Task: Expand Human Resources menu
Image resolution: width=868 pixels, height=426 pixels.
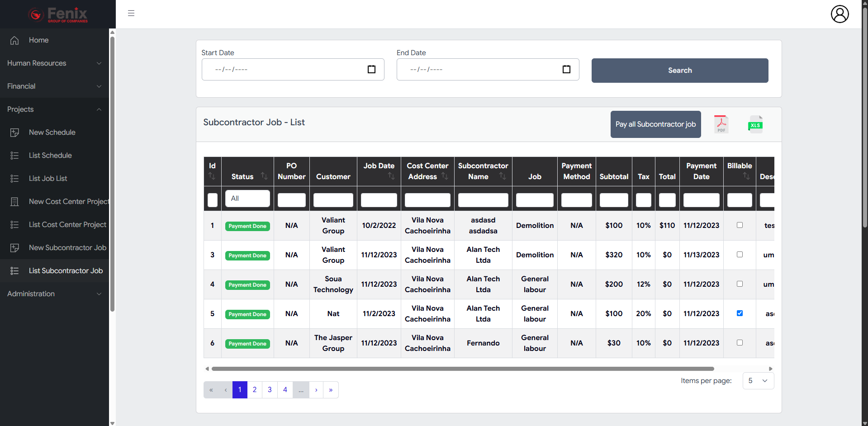Action: click(54, 63)
